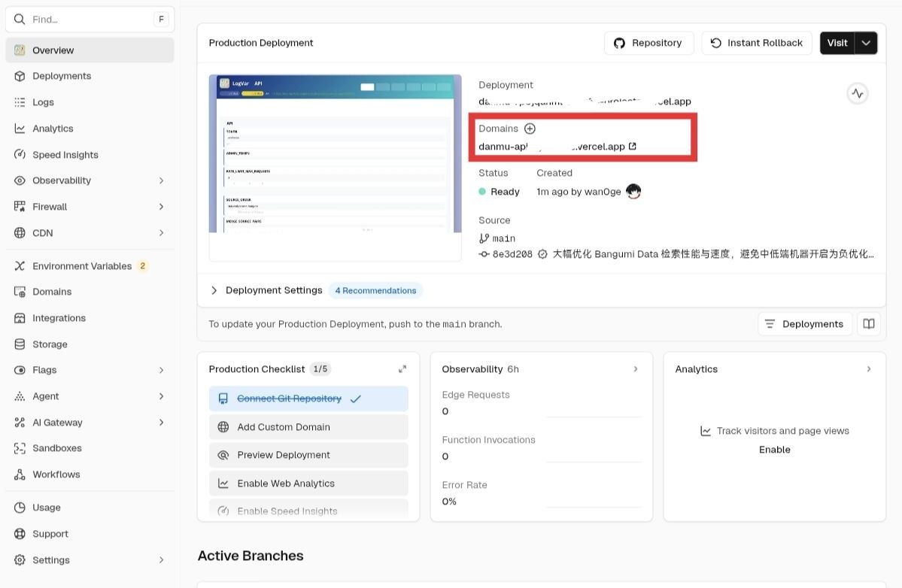Select Add Custom Domain checklist item
902x588 pixels.
pos(308,427)
